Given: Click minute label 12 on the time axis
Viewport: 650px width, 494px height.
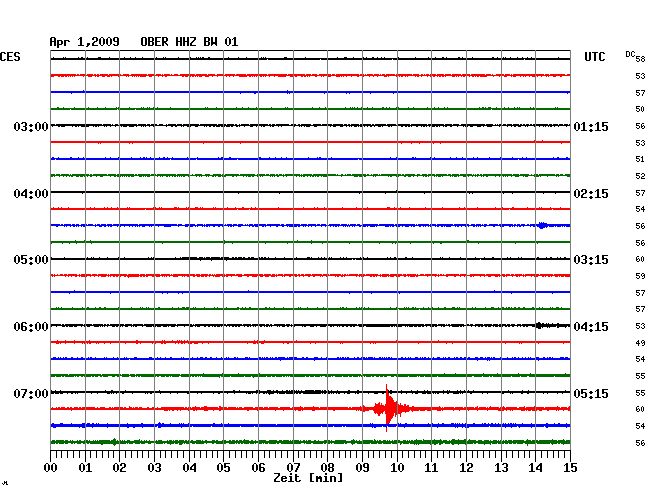Looking at the screenshot, I should tap(466, 467).
